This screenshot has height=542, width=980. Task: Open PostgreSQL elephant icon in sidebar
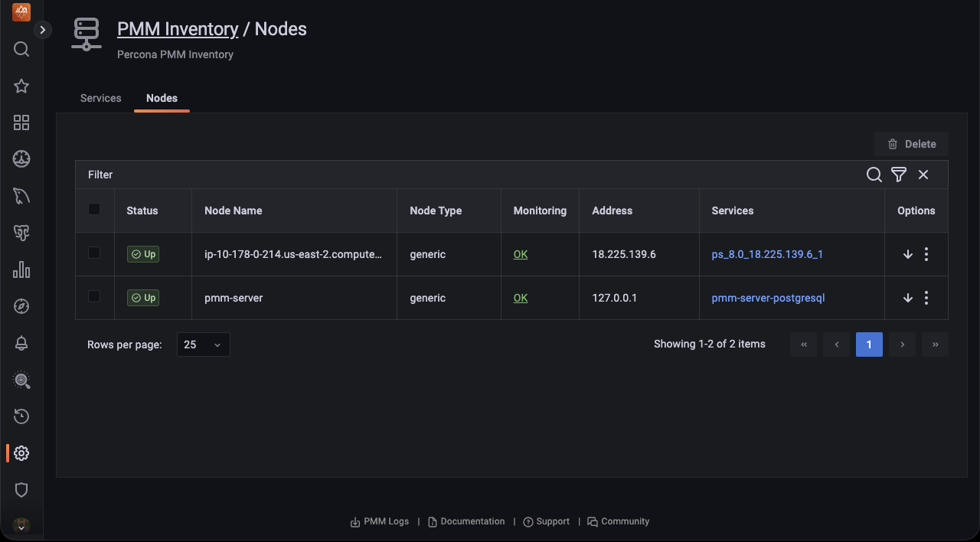click(x=21, y=233)
